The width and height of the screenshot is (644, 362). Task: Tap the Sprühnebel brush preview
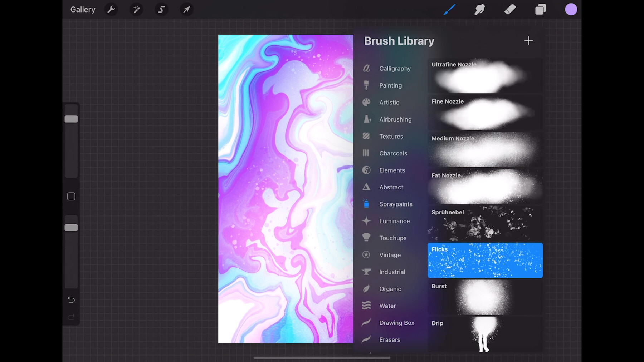(485, 223)
